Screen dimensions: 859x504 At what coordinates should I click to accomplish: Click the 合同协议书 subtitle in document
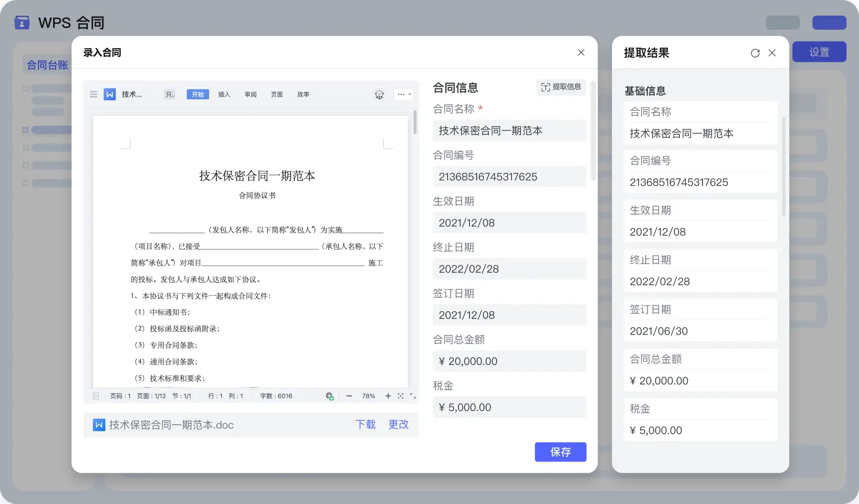(x=257, y=195)
